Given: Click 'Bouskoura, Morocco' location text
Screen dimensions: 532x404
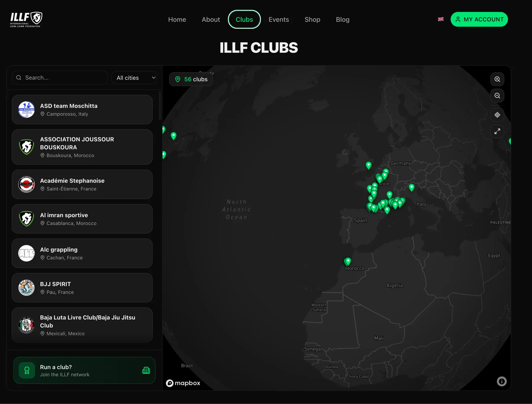Looking at the screenshot, I should [x=70, y=156].
